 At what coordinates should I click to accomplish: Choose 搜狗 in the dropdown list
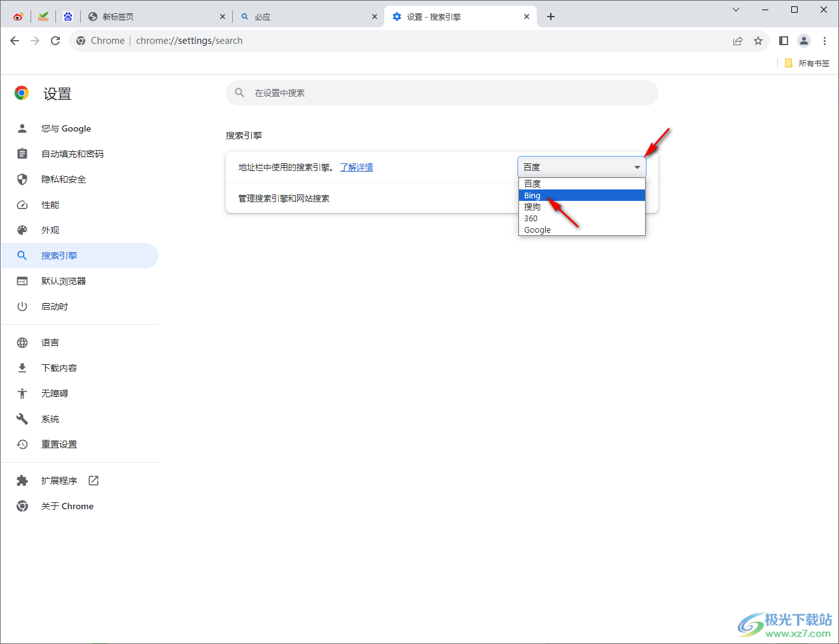tap(582, 207)
